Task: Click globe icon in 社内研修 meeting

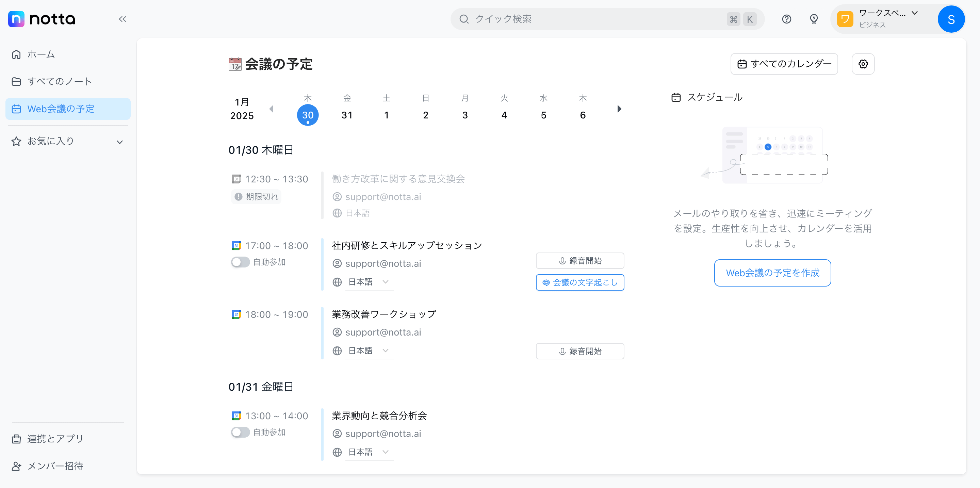Action: click(x=337, y=282)
